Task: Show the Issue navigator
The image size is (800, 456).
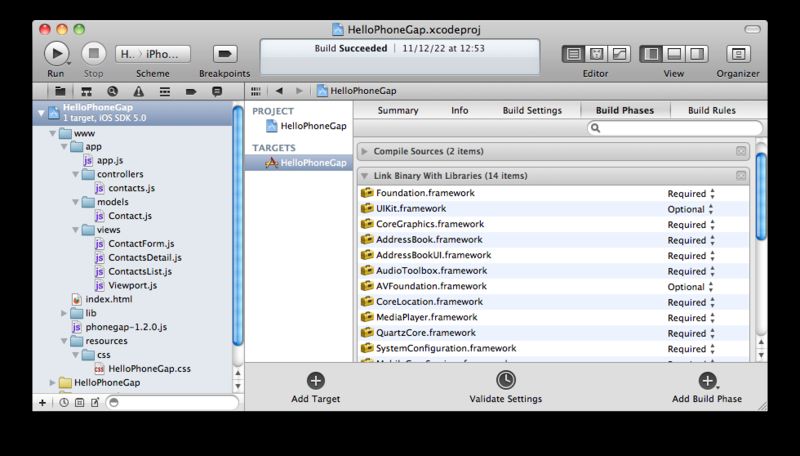Action: click(138, 91)
